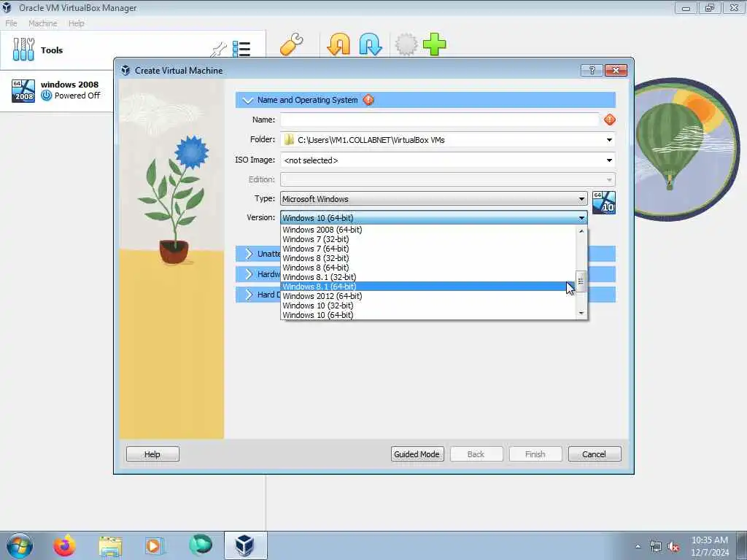Click the warning icon beside Name and Operating System
Viewport: 747px width, 560px height.
[x=368, y=100]
